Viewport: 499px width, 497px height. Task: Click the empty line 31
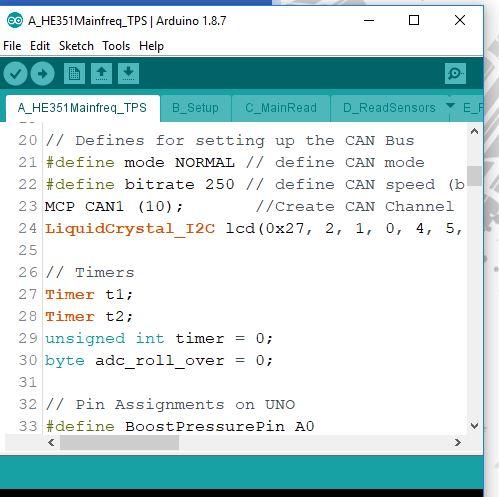pos(254,383)
